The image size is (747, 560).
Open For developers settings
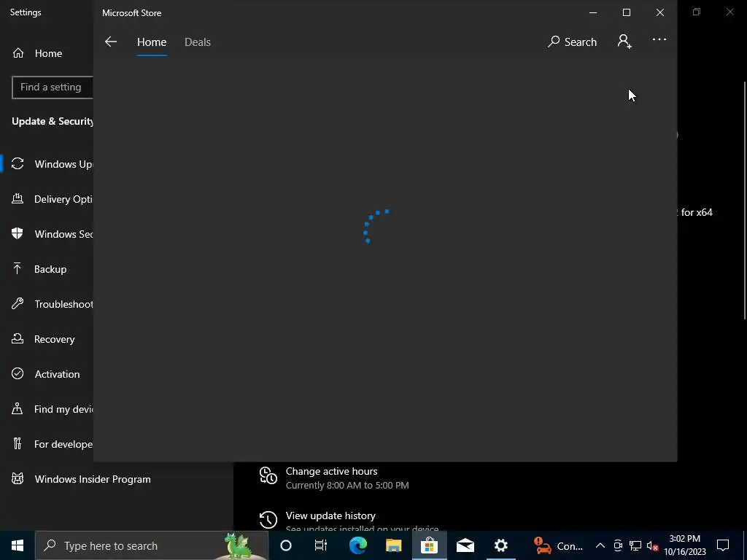(x=47, y=444)
